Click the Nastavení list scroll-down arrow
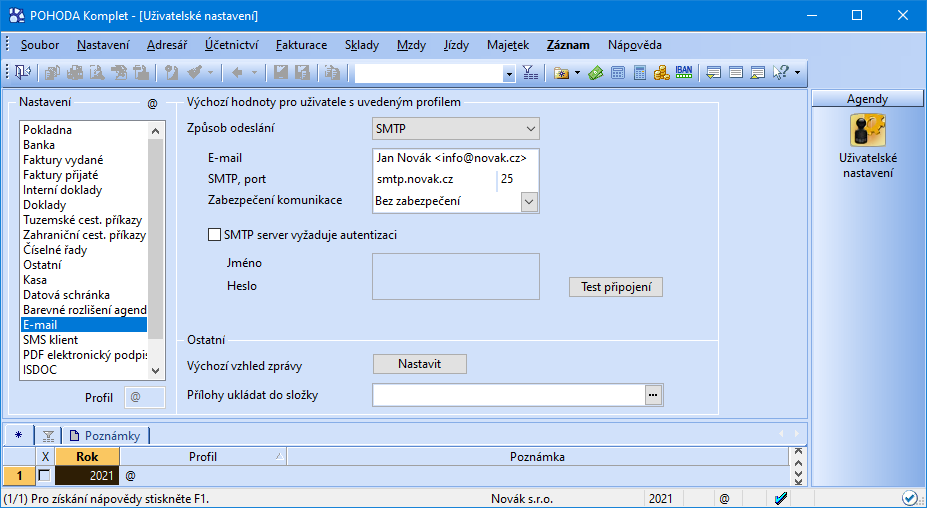The height and width of the screenshot is (508, 927). [x=155, y=371]
